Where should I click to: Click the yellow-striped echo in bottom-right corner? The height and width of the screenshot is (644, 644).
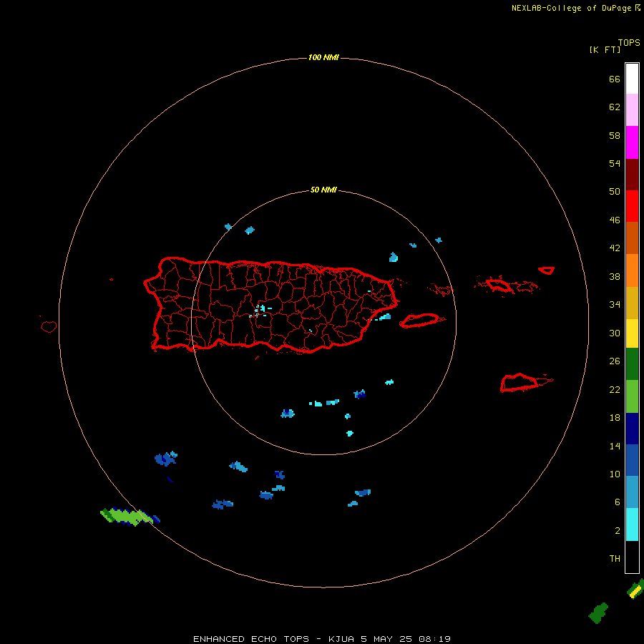coord(636,590)
